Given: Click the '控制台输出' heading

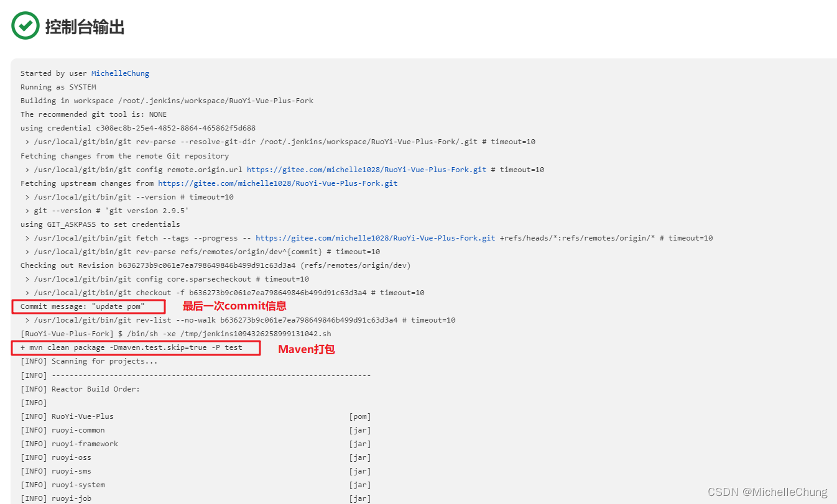Looking at the screenshot, I should click(x=85, y=27).
